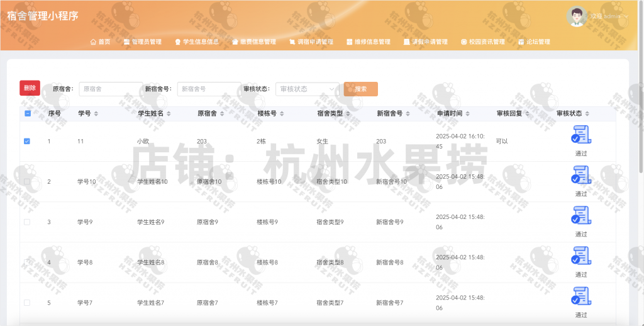The width and height of the screenshot is (644, 326).
Task: Click the 论坛管理 menu icon
Action: (521, 42)
